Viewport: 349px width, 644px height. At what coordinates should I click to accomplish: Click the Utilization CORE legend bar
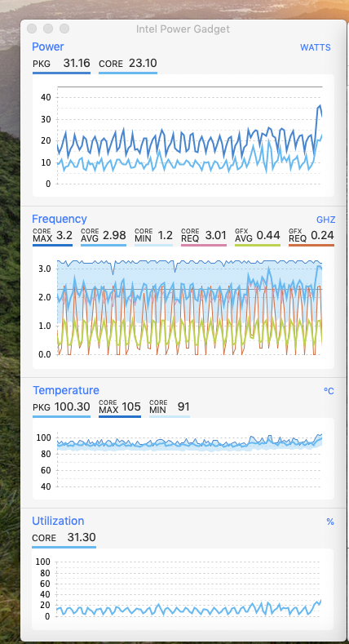click(64, 547)
